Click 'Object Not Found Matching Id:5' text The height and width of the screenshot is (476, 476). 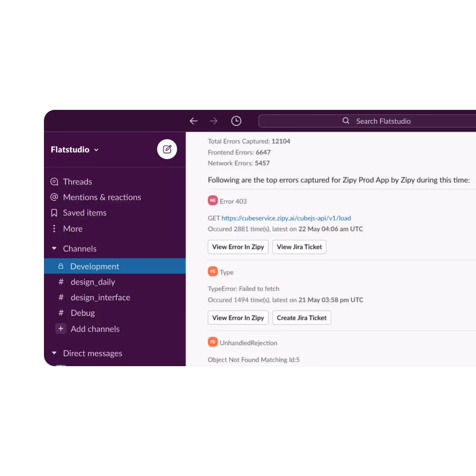[x=253, y=360]
